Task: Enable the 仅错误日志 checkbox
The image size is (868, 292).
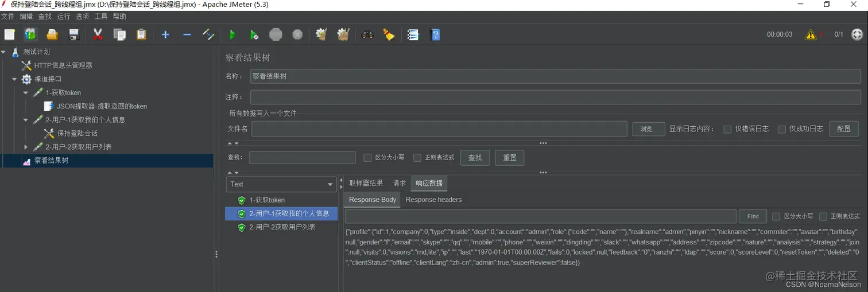Action: click(x=727, y=129)
